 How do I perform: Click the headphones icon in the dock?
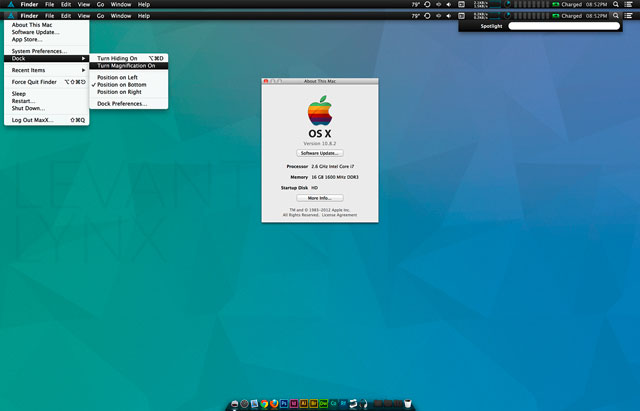point(363,404)
